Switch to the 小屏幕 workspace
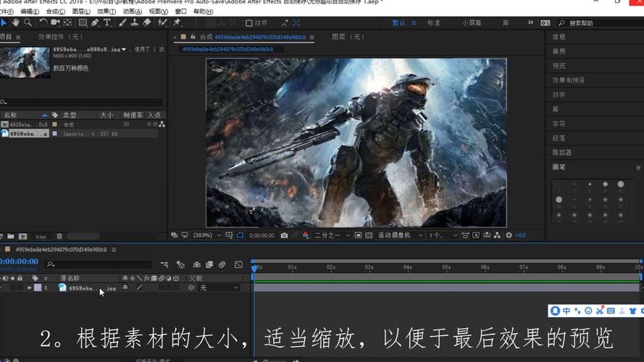 pos(472,23)
